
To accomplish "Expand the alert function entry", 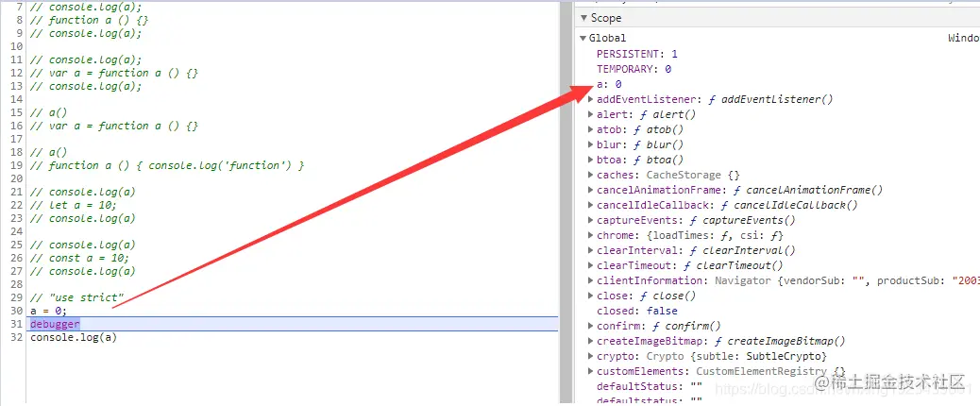I will pos(591,114).
